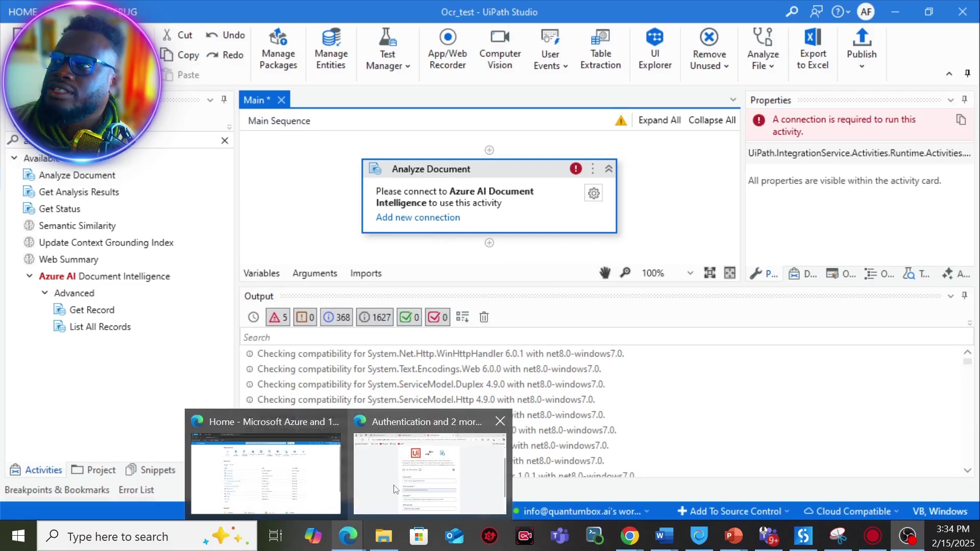Toggle designer overview panel

point(730,273)
